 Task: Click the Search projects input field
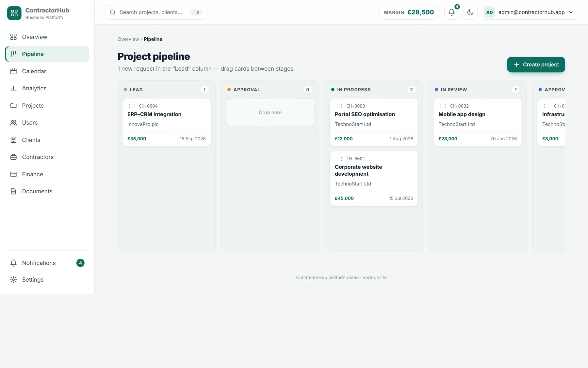155,12
